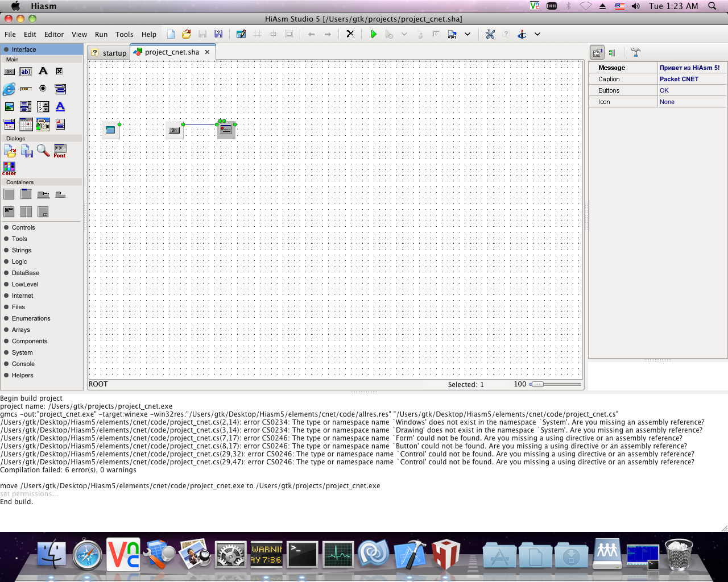Click the green Run project arrow

coord(373,34)
